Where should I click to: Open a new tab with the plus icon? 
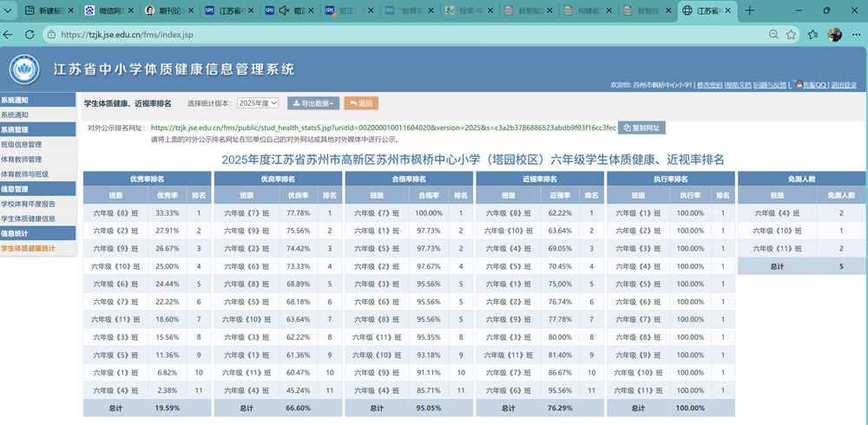(750, 10)
